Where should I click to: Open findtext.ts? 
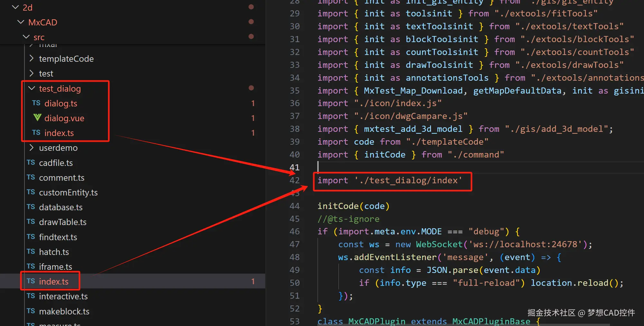(x=58, y=237)
